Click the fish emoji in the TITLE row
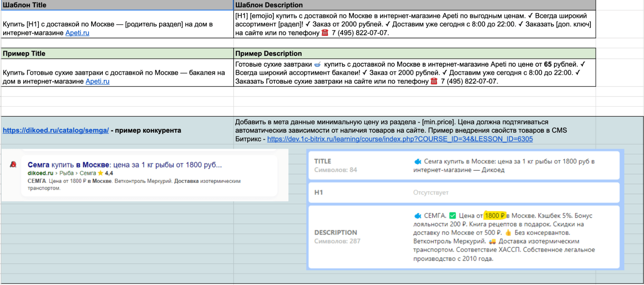Image resolution: width=644 pixels, height=285 pixels. click(418, 161)
